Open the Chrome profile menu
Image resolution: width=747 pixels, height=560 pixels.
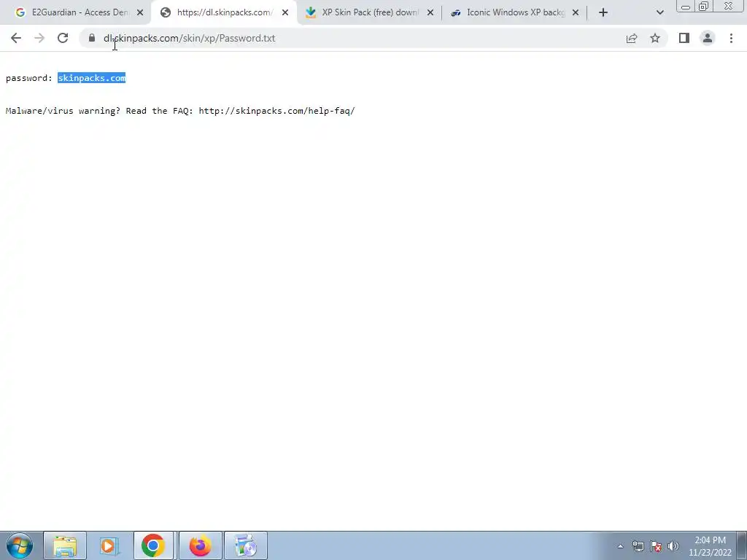pyautogui.click(x=708, y=38)
